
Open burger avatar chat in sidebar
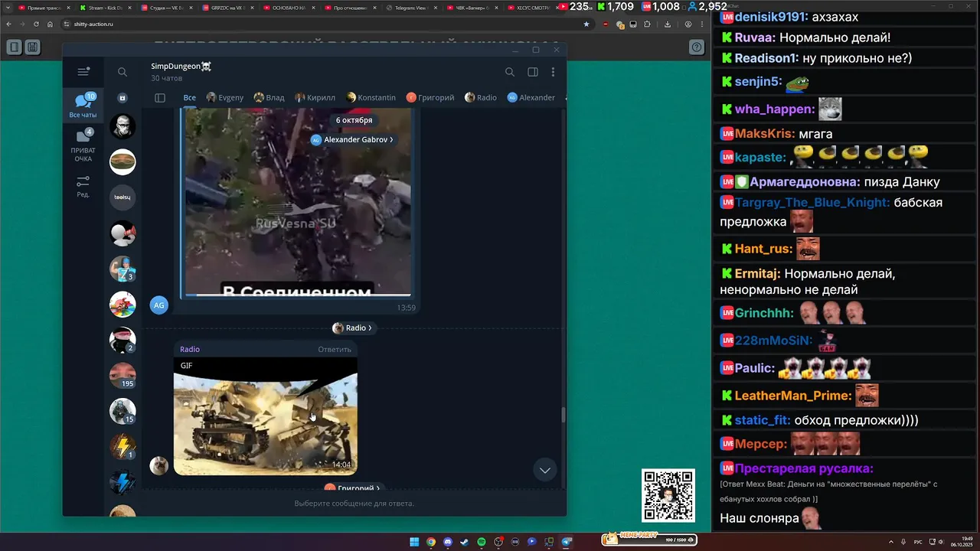point(122,161)
